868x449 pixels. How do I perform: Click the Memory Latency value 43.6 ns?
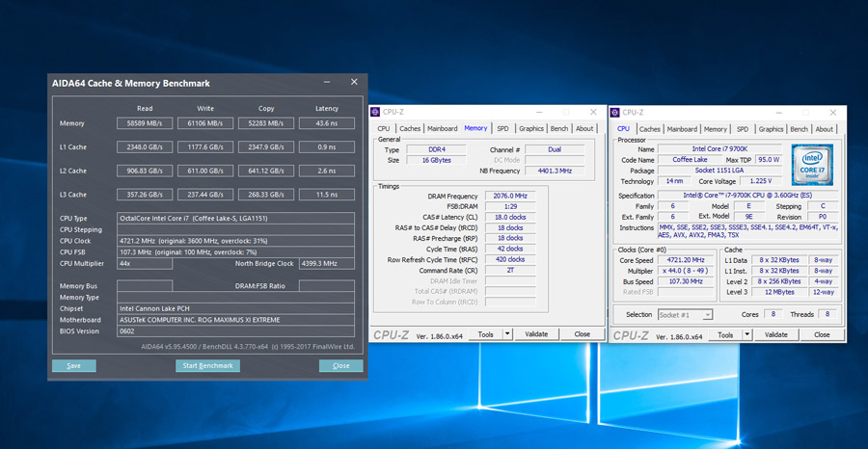tap(327, 123)
